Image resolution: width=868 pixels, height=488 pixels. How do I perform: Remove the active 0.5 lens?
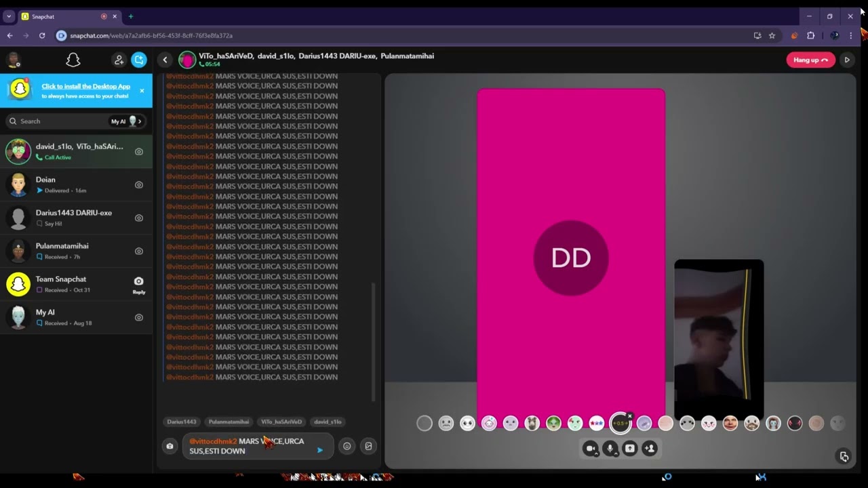coord(630,416)
